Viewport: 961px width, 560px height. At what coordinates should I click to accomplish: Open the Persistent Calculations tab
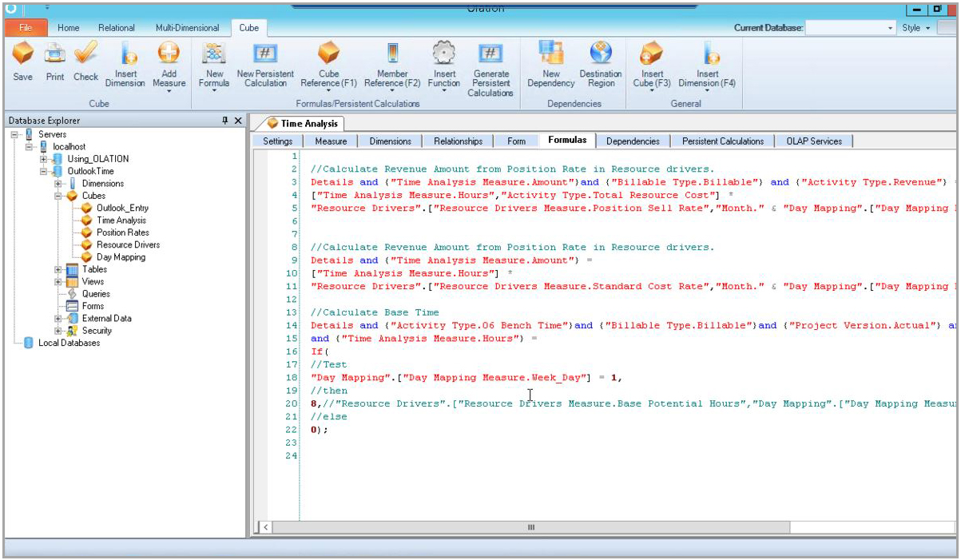point(723,141)
